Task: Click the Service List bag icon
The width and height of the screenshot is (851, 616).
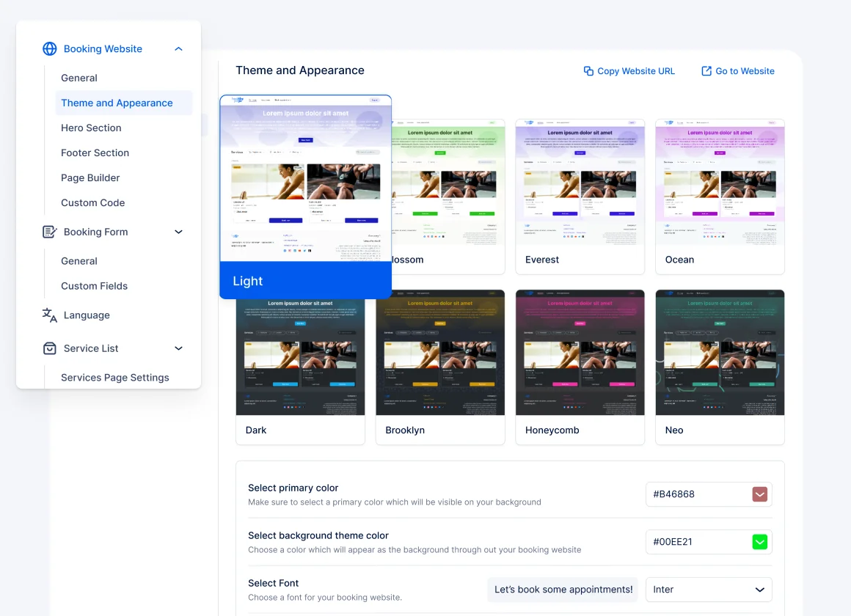Action: [49, 348]
